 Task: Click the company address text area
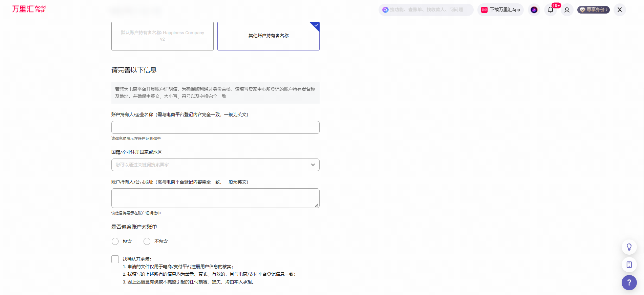tap(215, 198)
